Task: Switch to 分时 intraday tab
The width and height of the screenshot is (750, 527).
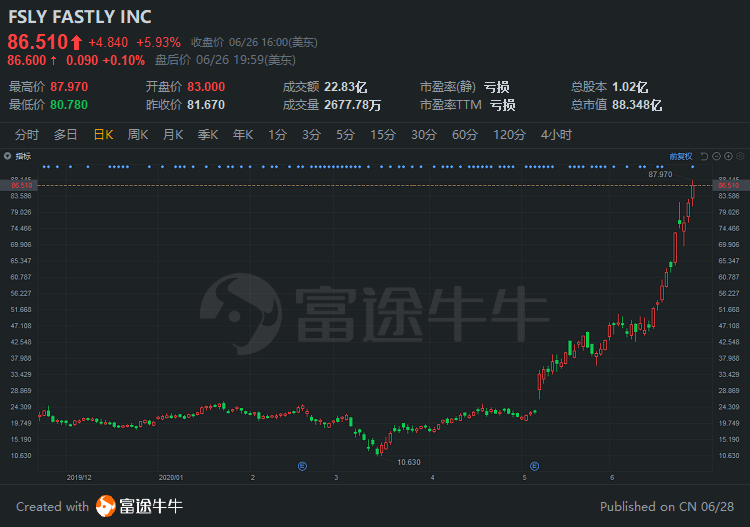Action: click(x=27, y=135)
